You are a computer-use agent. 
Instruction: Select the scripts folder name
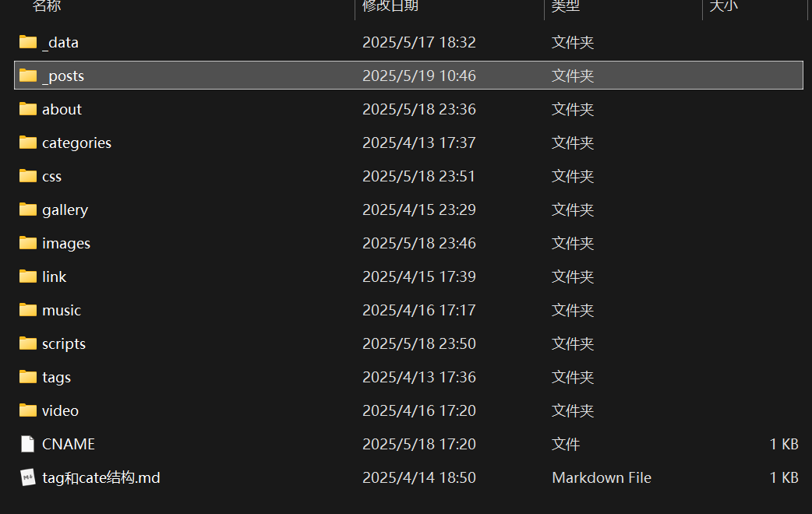tap(64, 343)
